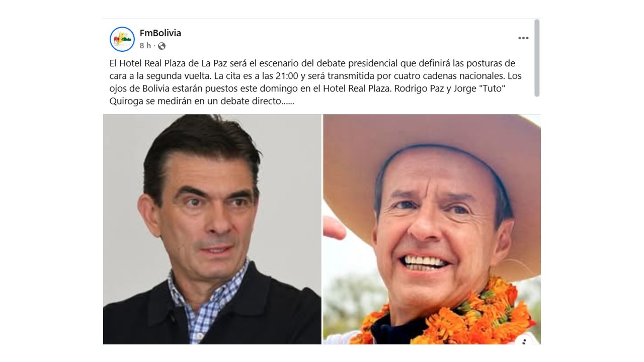Click the '8 h' post timestamp

[x=145, y=46]
